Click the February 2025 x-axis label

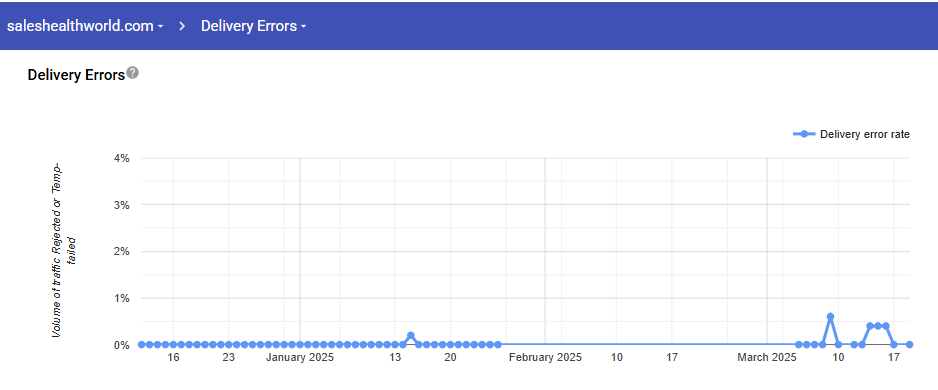click(x=545, y=358)
